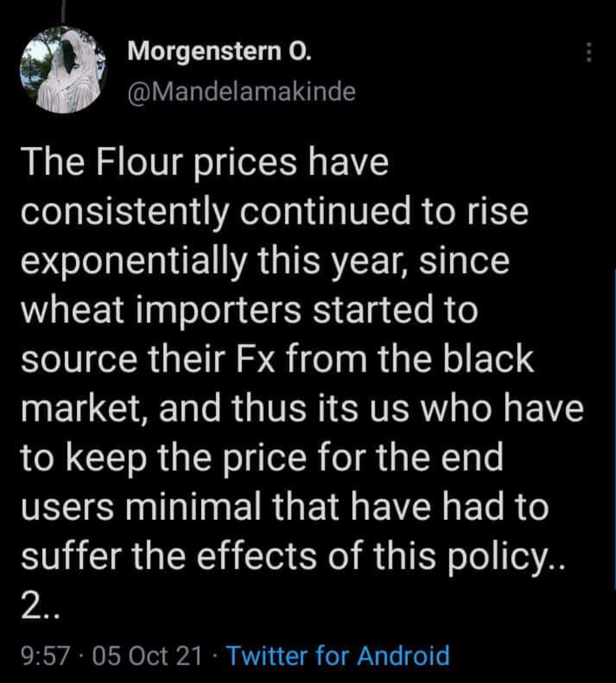Click the @Mandelamakinde handle
This screenshot has height=683, width=616.
[241, 92]
